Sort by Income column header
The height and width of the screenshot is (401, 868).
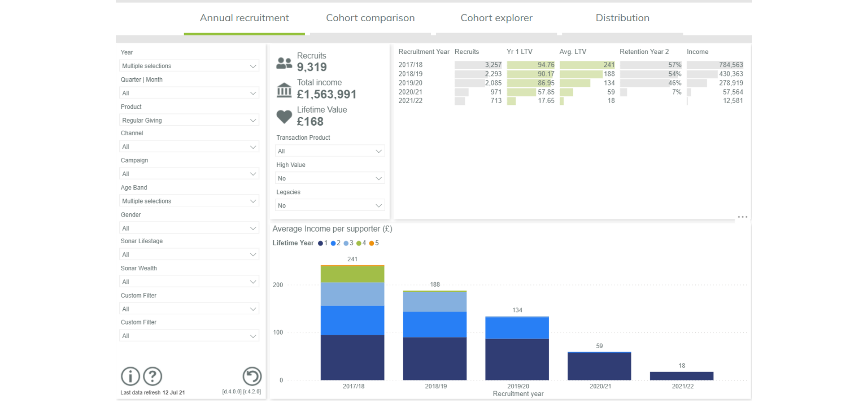point(698,52)
